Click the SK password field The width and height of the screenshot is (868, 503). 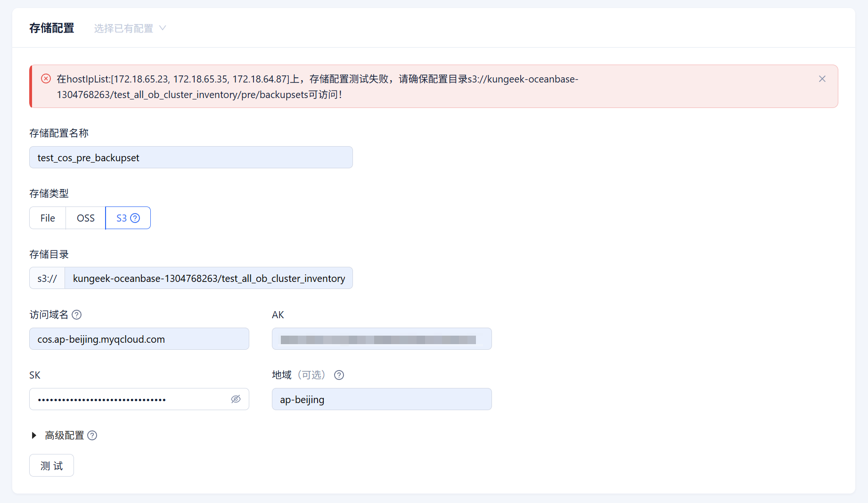130,399
